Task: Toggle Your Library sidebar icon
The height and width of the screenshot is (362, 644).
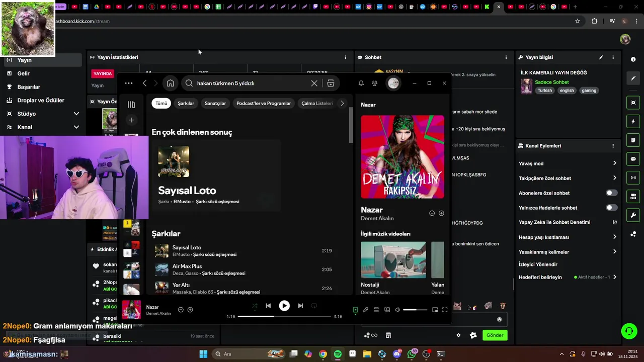Action: tap(131, 105)
